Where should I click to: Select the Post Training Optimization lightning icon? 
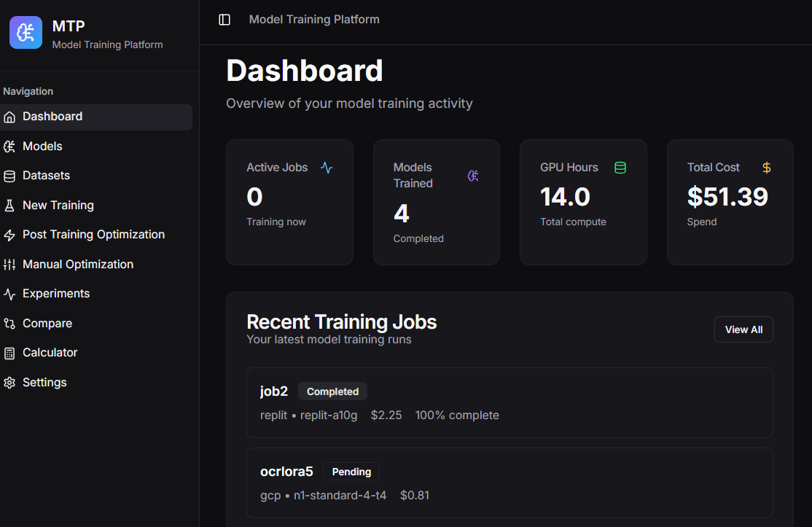point(10,235)
